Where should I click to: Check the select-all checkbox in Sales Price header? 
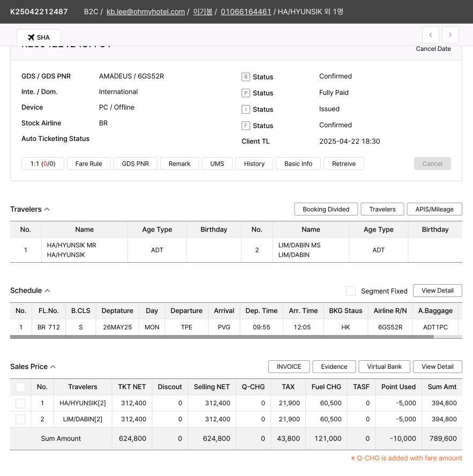20,387
